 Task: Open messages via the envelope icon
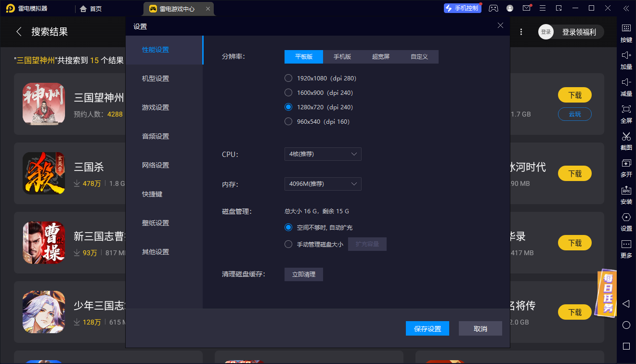pos(526,8)
